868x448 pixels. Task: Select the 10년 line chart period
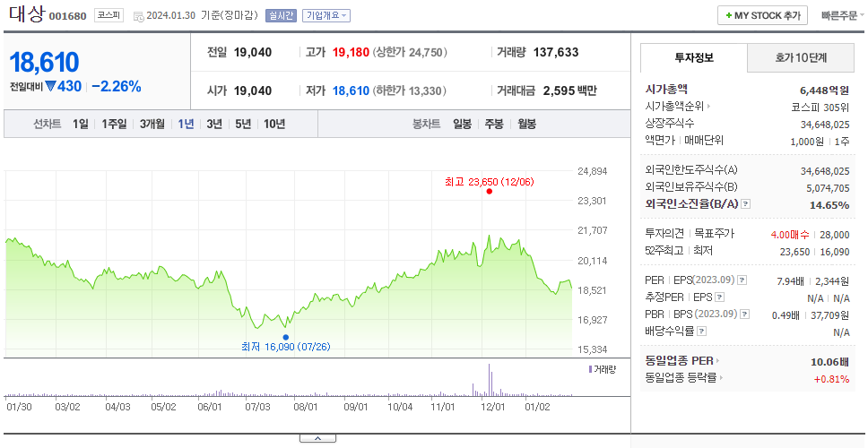coord(274,124)
